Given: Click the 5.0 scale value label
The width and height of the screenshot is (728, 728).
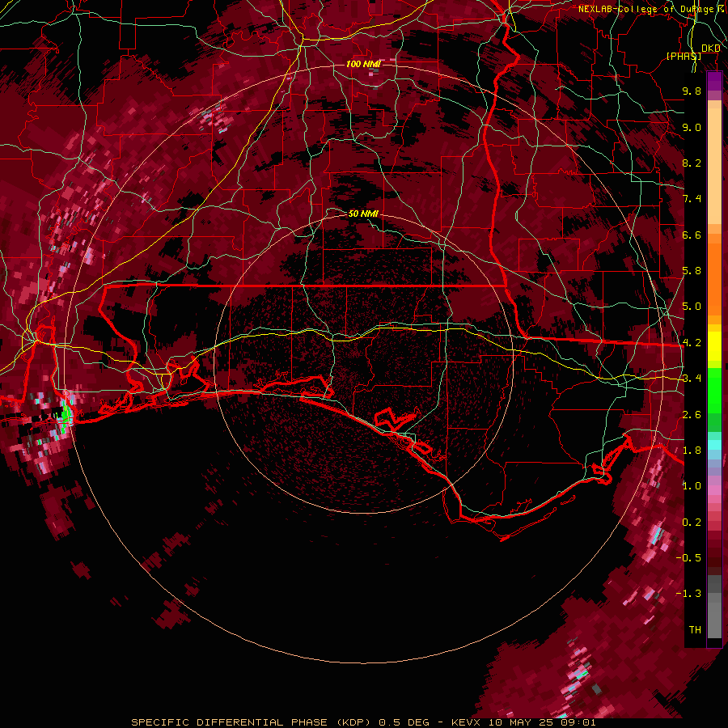Looking at the screenshot, I should [x=692, y=307].
